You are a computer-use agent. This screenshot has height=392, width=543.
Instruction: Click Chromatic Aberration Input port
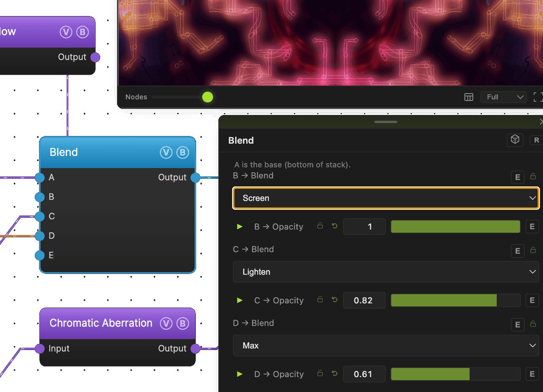click(x=40, y=348)
